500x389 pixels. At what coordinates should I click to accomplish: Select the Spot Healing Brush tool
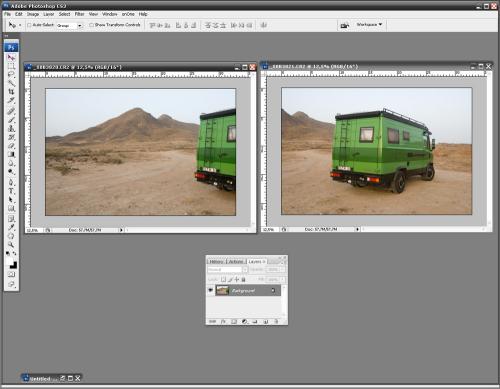[11, 111]
